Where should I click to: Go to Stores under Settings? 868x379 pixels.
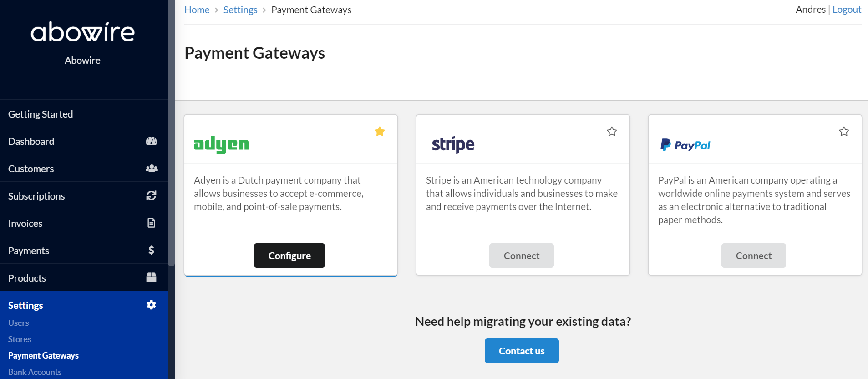click(x=20, y=339)
